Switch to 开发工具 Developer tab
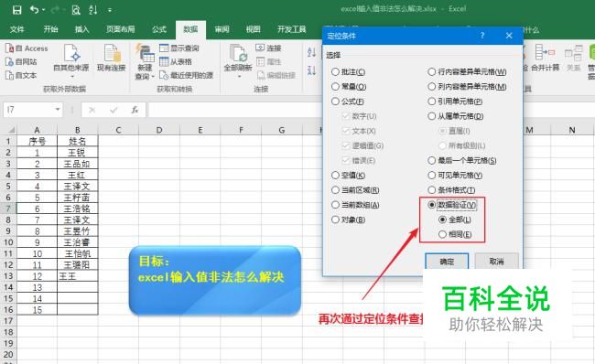 [291, 29]
